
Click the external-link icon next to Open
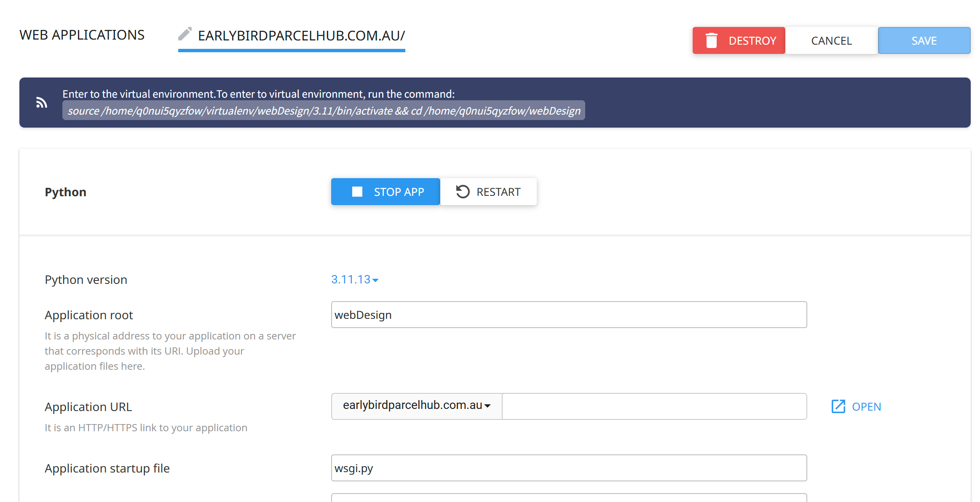coord(838,406)
